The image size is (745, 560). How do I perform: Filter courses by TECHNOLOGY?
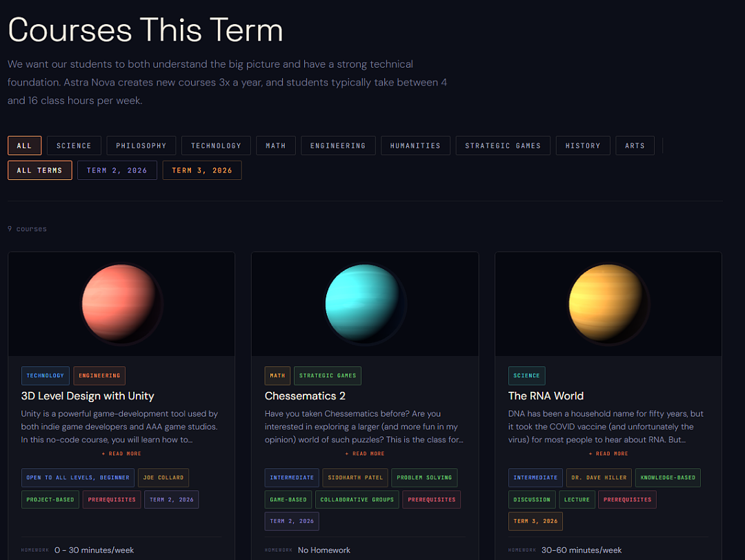pyautogui.click(x=216, y=146)
